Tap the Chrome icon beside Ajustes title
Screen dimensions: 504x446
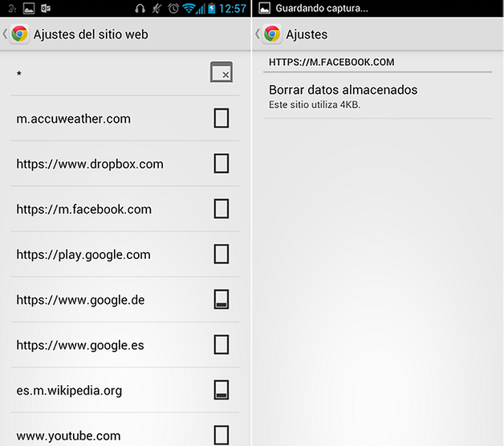pyautogui.click(x=272, y=34)
